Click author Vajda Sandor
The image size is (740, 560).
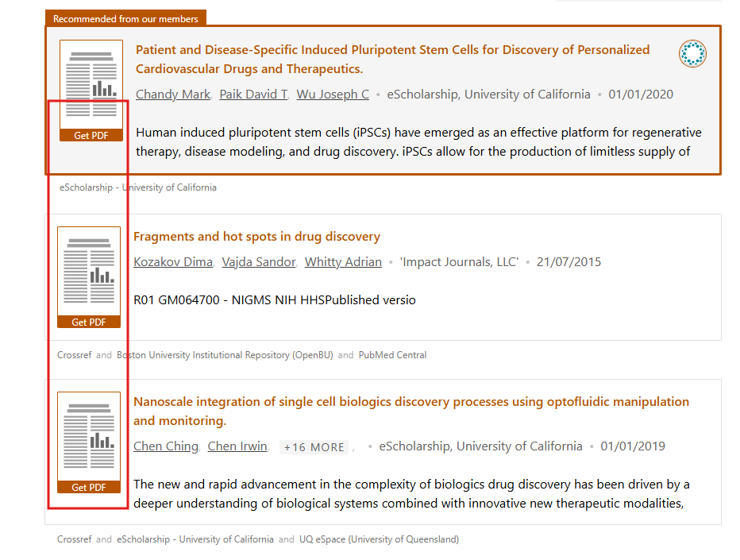(258, 262)
